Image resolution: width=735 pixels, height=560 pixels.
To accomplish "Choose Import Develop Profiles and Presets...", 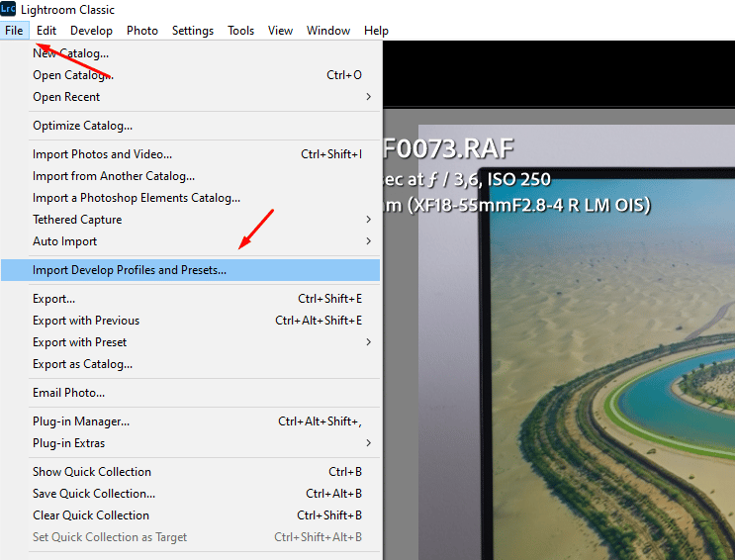I will coord(190,270).
